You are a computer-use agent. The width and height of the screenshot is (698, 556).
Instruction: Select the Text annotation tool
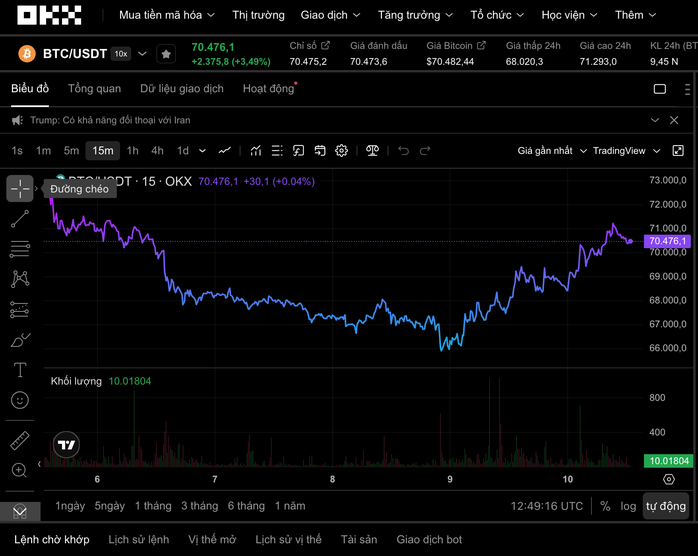(20, 370)
